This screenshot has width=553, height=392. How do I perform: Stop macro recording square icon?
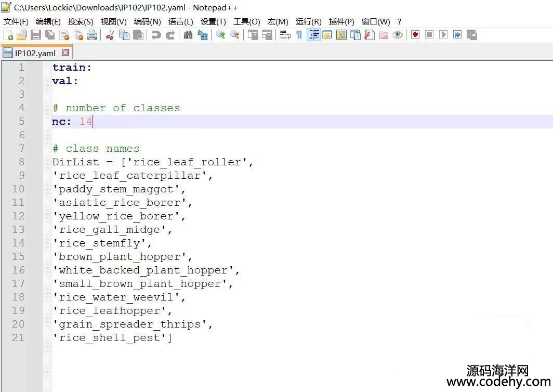coord(429,35)
